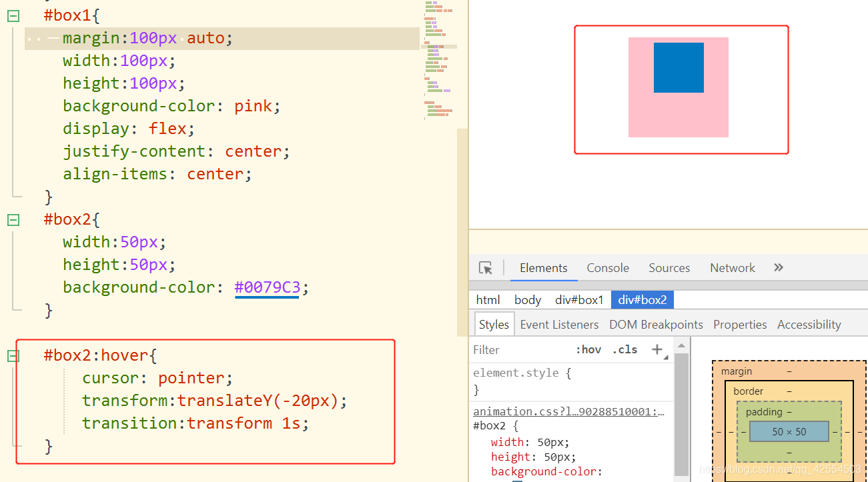Select the Styles pane tab
Screen dimensions: 868x482
(x=494, y=325)
